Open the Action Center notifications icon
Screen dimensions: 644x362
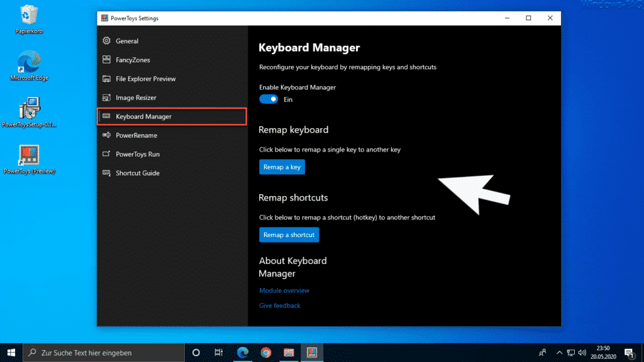(x=629, y=353)
